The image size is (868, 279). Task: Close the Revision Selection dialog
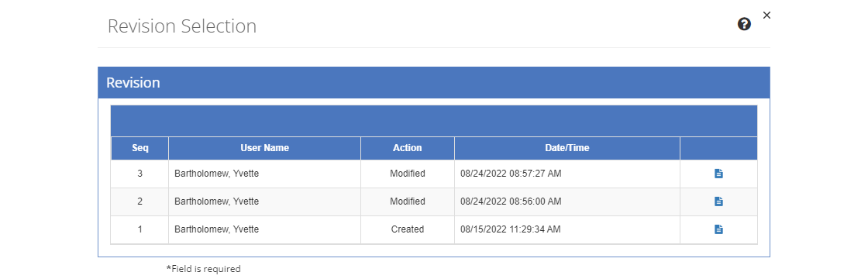point(766,15)
